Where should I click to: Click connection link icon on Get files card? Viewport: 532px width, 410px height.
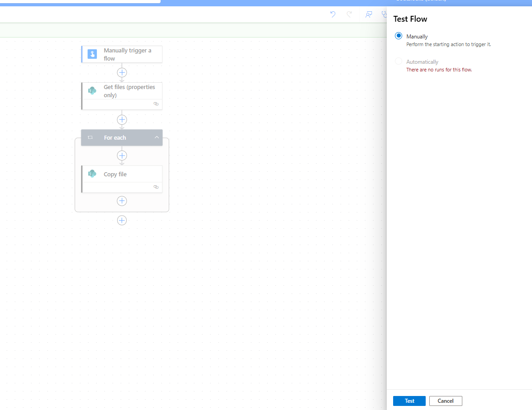click(x=156, y=104)
